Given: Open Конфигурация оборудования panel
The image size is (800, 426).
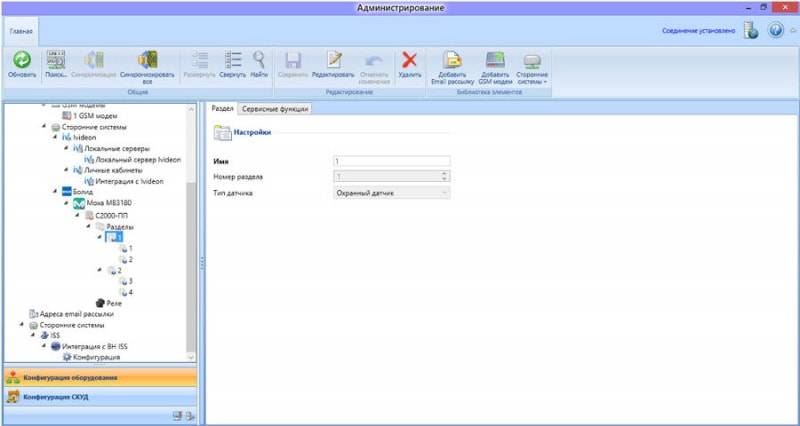Looking at the screenshot, I should (100, 378).
